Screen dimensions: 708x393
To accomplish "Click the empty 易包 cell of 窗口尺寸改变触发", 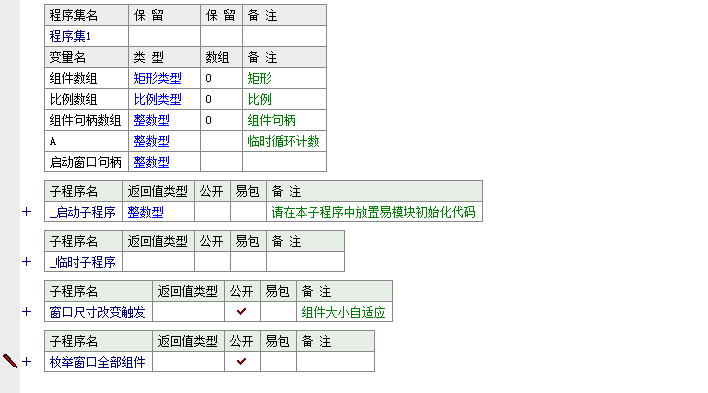I will click(278, 312).
